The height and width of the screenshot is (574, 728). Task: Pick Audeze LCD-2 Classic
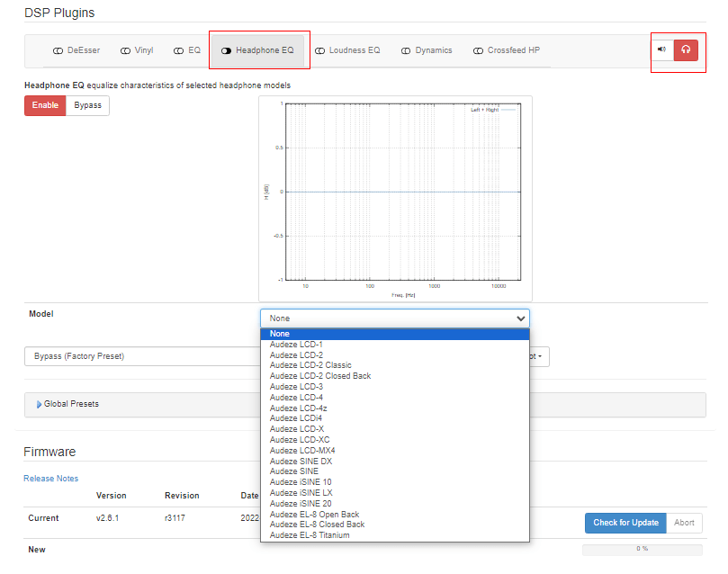click(395, 365)
